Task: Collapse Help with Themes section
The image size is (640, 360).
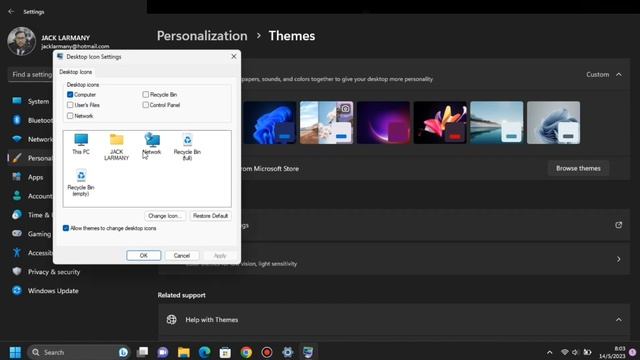Action: coord(619,320)
